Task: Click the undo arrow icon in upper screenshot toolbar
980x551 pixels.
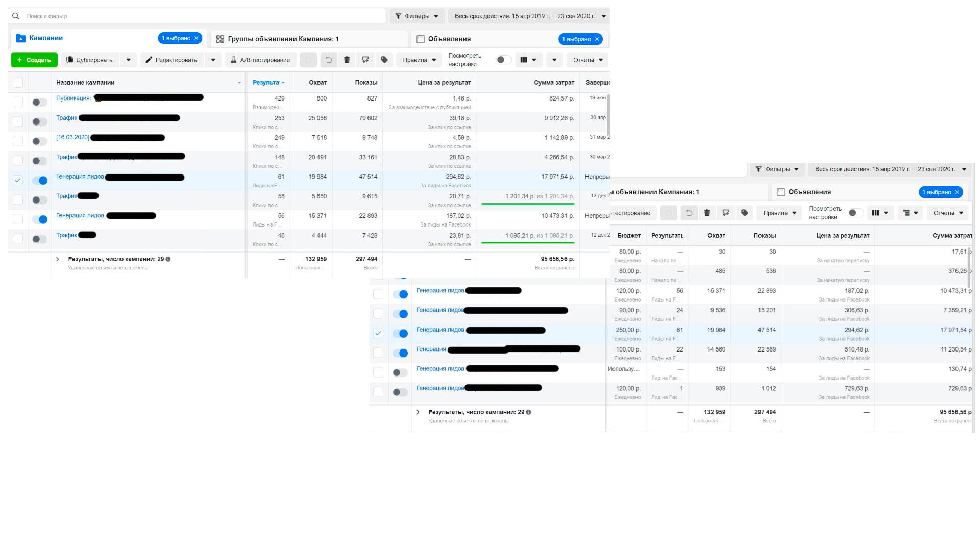Action: pyautogui.click(x=329, y=60)
